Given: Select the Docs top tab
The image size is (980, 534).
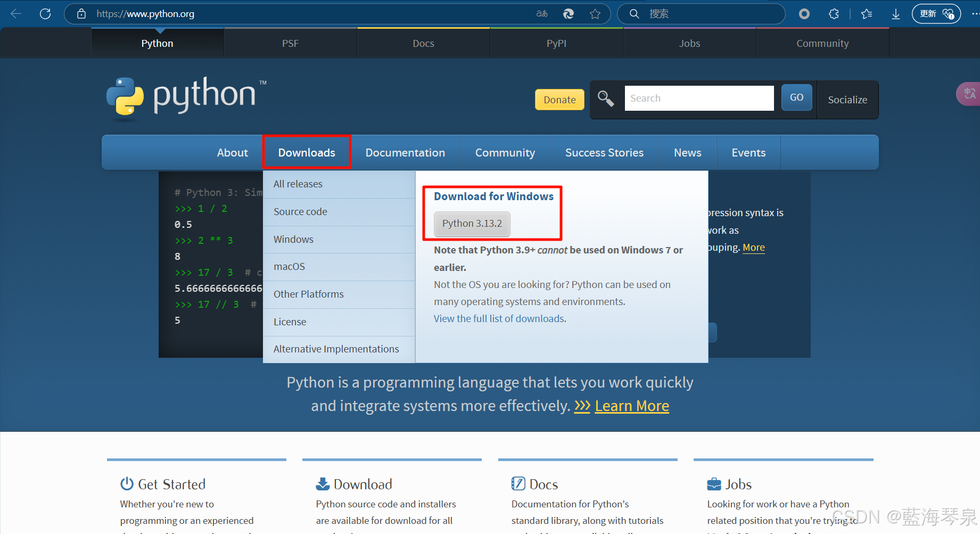Looking at the screenshot, I should point(424,43).
